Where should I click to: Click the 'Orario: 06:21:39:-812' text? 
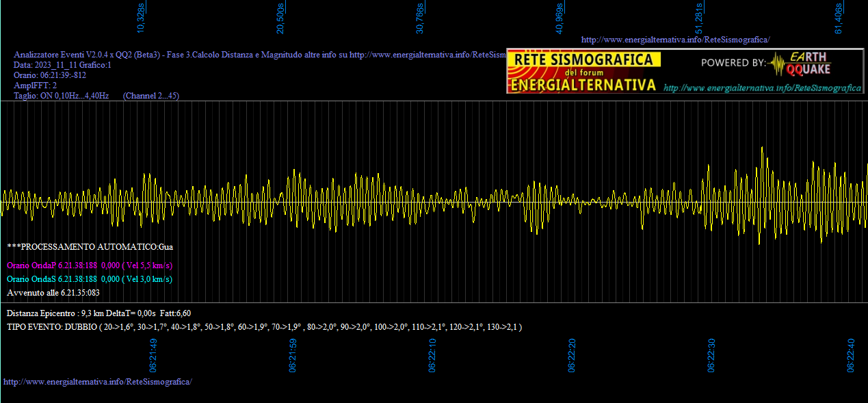click(x=50, y=75)
